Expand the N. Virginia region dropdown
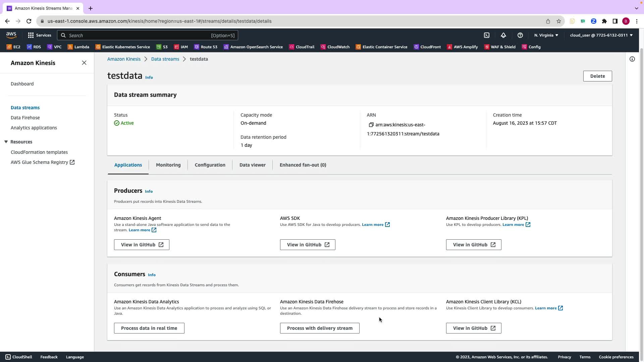 tap(546, 35)
